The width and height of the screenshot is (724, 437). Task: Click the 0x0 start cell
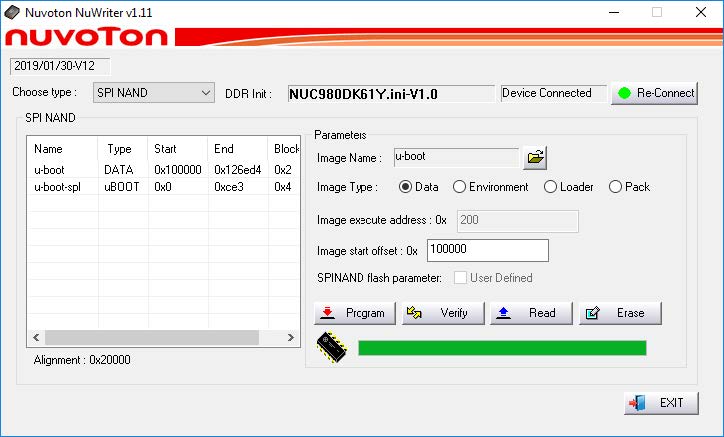tap(163, 187)
